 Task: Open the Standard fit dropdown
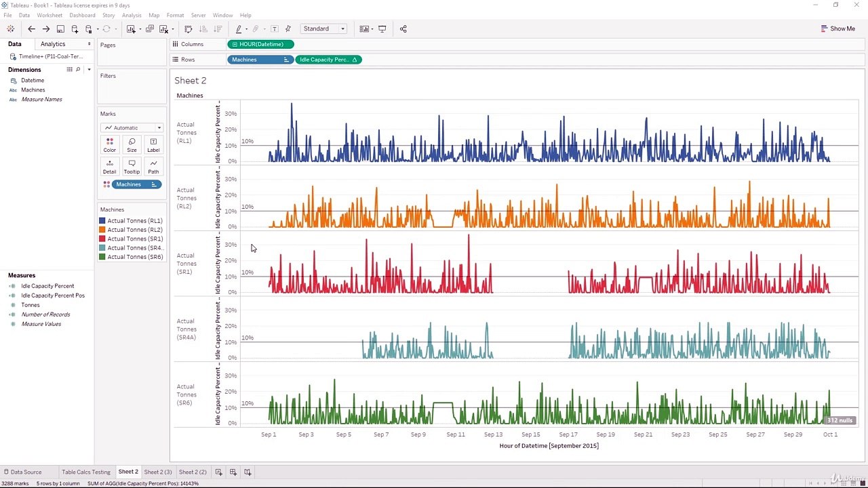tap(324, 28)
